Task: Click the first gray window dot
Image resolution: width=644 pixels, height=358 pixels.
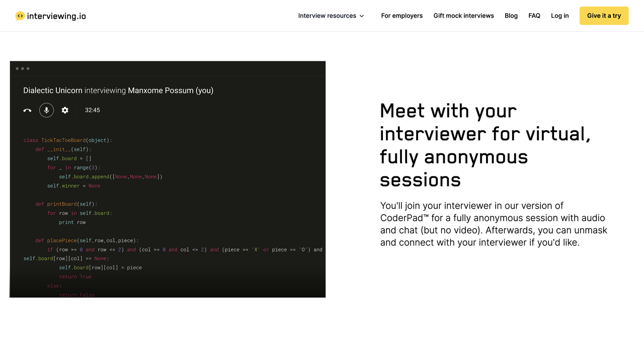Action: (17, 68)
